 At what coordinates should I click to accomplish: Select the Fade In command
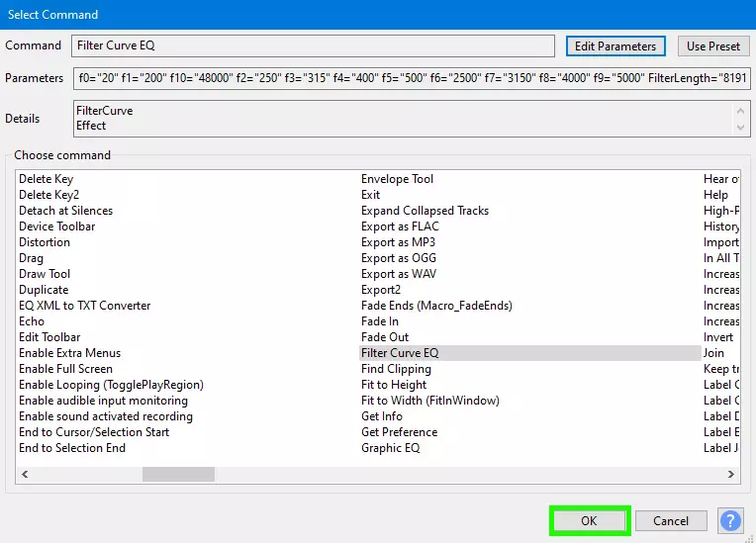(380, 321)
